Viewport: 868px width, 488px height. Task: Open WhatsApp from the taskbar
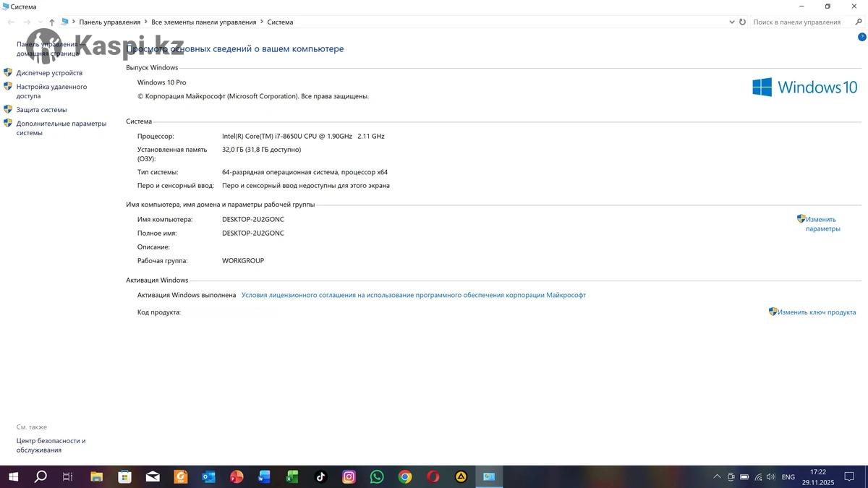pos(377,477)
